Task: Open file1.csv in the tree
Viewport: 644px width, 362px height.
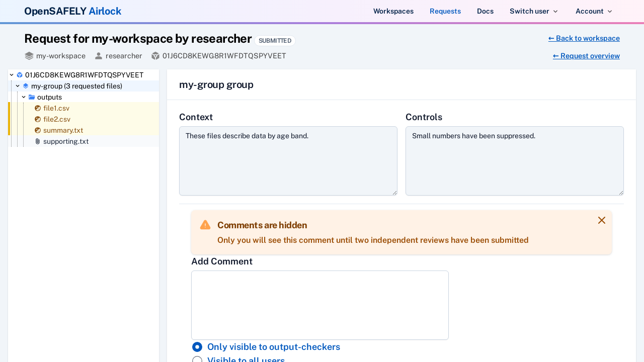Action: click(56, 108)
